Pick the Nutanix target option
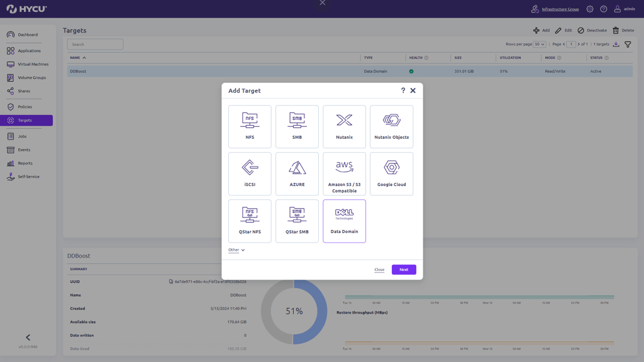 344,126
